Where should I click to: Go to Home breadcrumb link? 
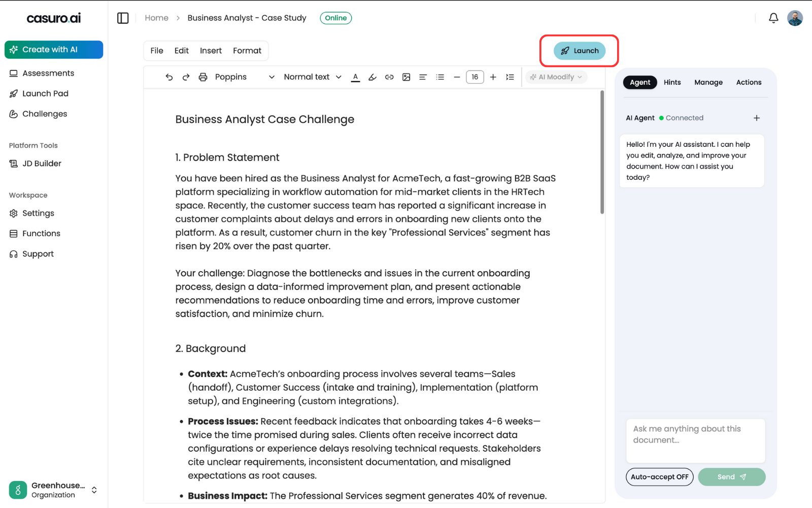click(x=156, y=18)
